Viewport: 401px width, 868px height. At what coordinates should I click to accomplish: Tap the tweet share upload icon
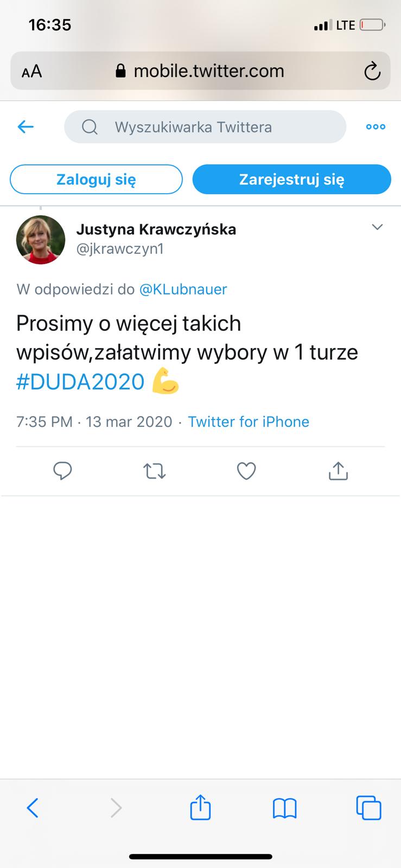pos(338,471)
